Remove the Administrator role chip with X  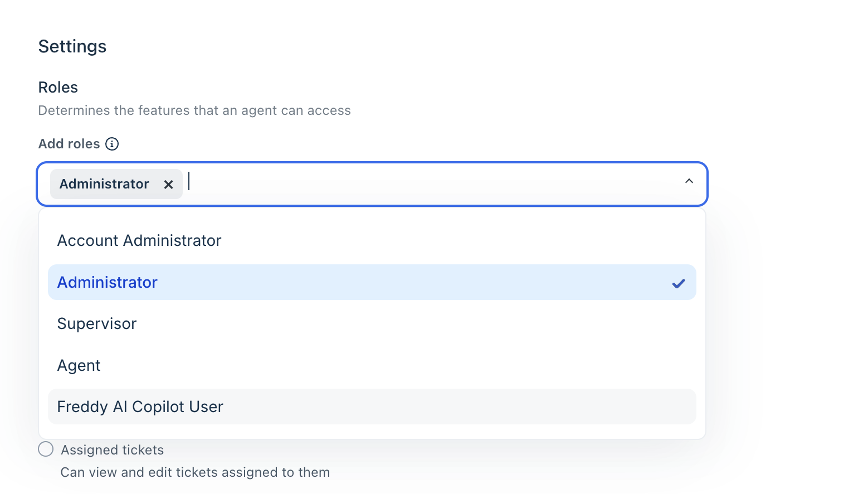pos(168,185)
